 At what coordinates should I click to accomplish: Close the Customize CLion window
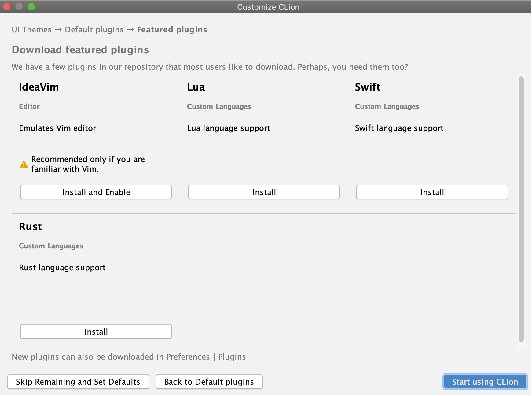coord(7,7)
